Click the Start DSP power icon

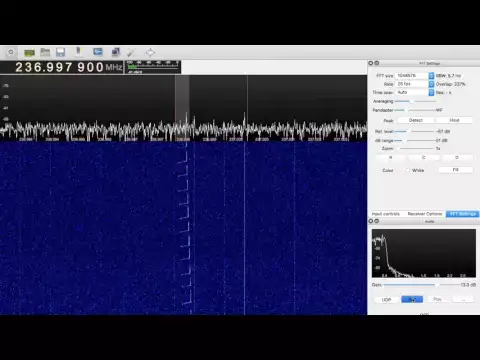tap(11, 52)
